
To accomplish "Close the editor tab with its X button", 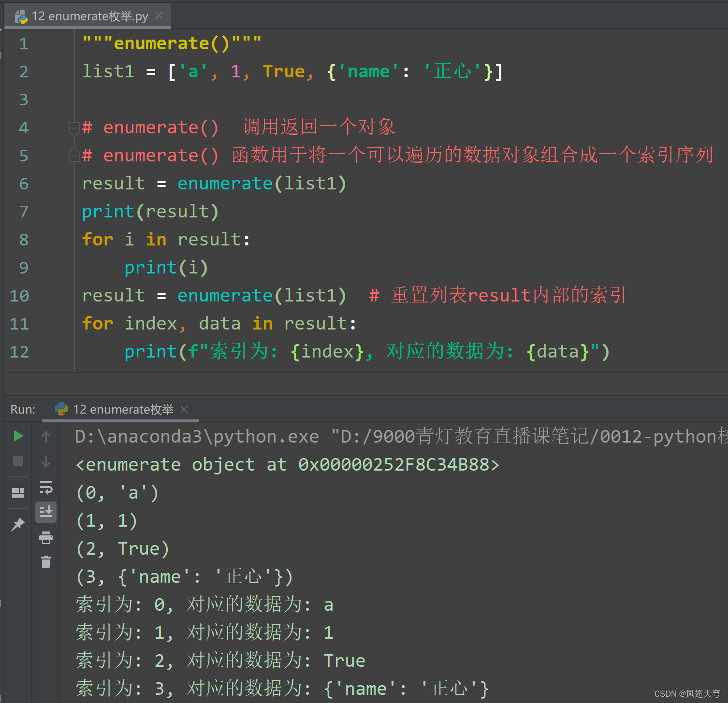I will pos(159,16).
